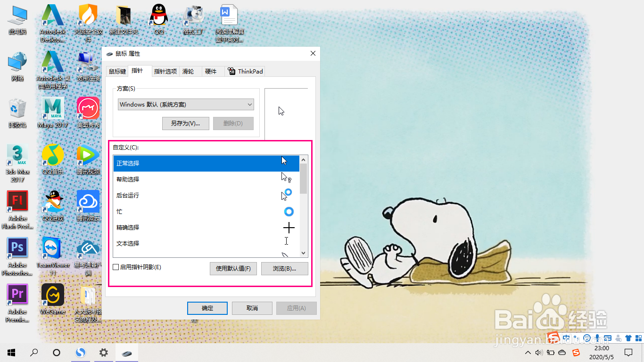
Task: Show hidden tray icons chevron
Action: (528, 353)
